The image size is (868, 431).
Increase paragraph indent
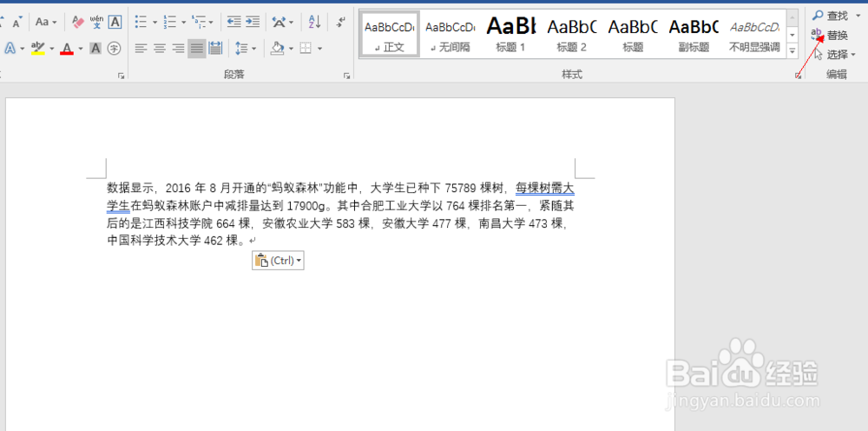coord(253,23)
